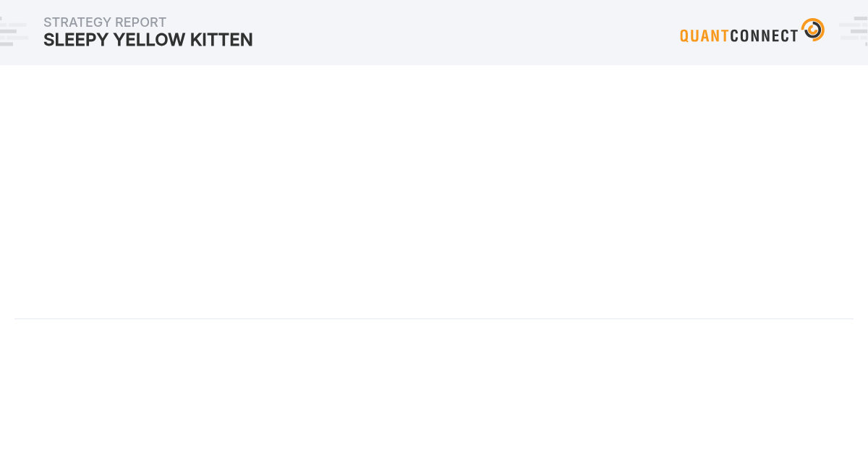868x456 pixels.
Task: Click the word REPORT in the header
Action: 140,22
